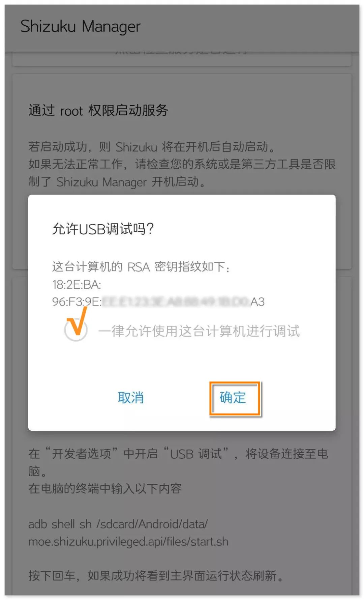Tap the blurred RSA fingerprint ending A3

pyautogui.click(x=158, y=302)
